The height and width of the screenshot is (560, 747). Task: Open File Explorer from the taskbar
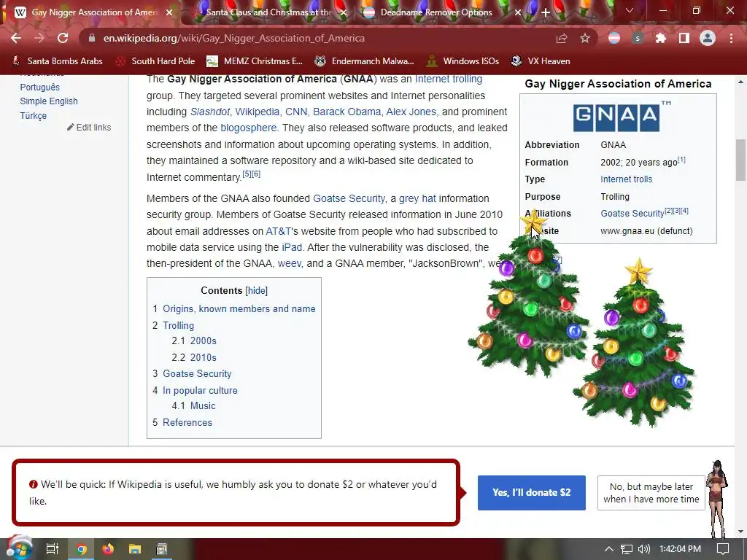(135, 549)
